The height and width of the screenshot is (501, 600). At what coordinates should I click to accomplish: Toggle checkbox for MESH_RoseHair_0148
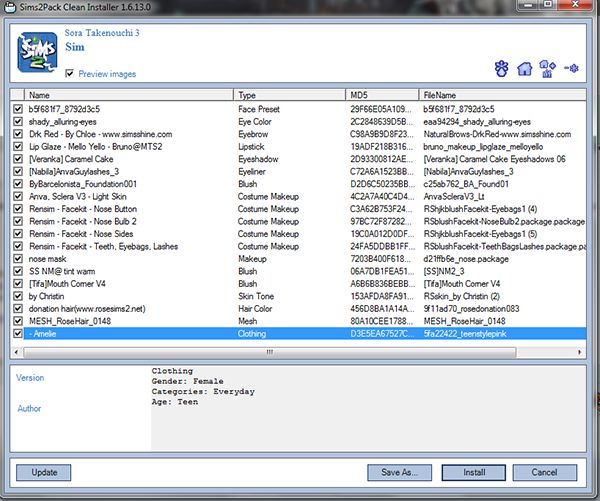(18, 321)
